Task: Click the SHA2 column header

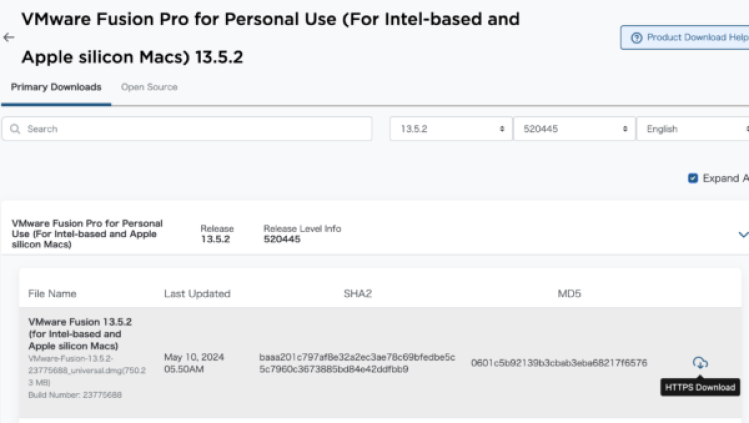Action: (357, 294)
